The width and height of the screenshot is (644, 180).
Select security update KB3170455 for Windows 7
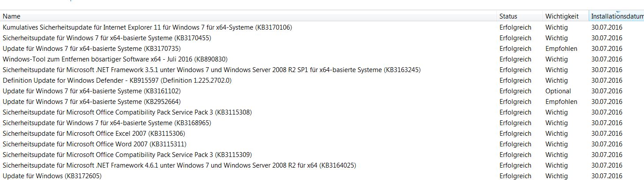click(x=107, y=38)
